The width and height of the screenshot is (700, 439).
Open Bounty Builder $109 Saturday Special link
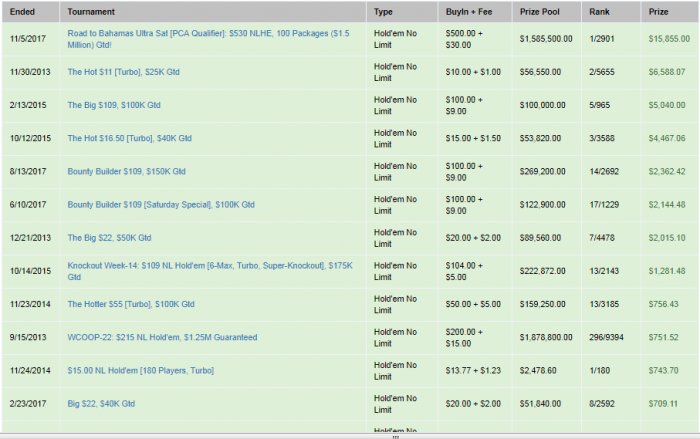pos(161,205)
